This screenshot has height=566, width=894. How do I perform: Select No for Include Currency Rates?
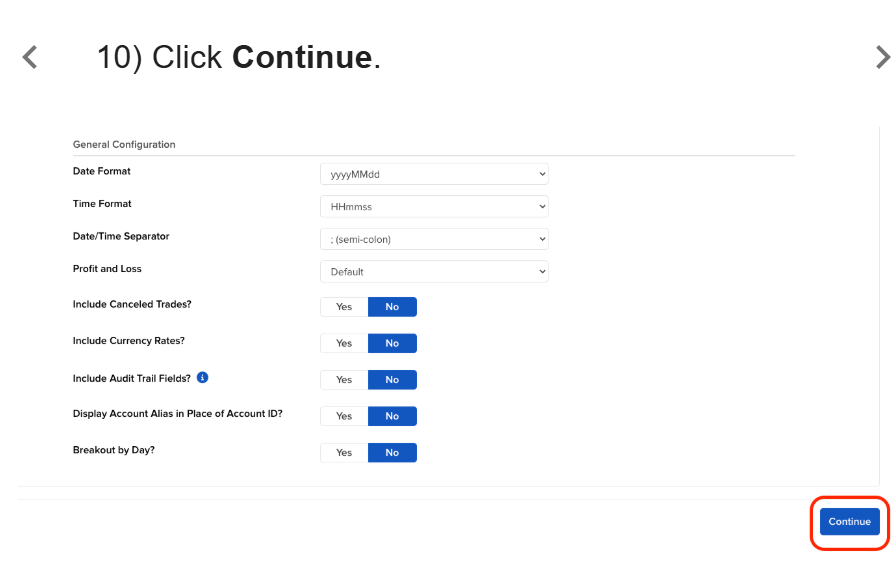[x=392, y=343]
